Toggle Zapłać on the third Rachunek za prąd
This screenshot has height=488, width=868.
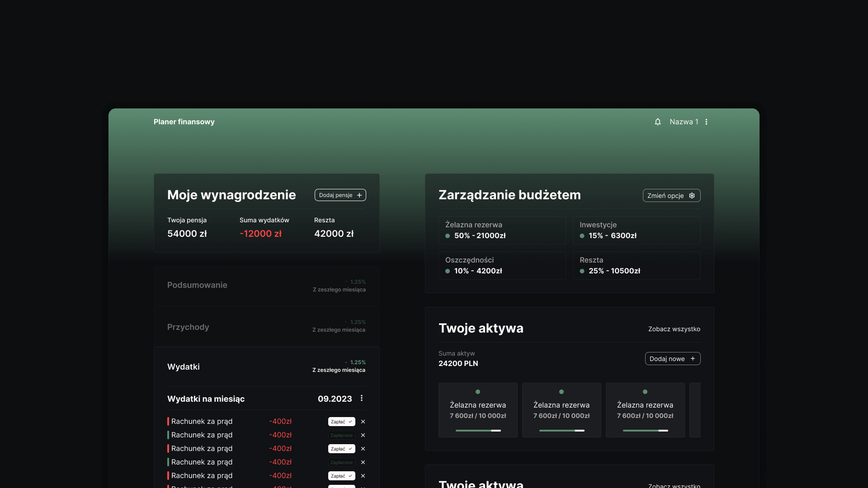[x=341, y=449]
